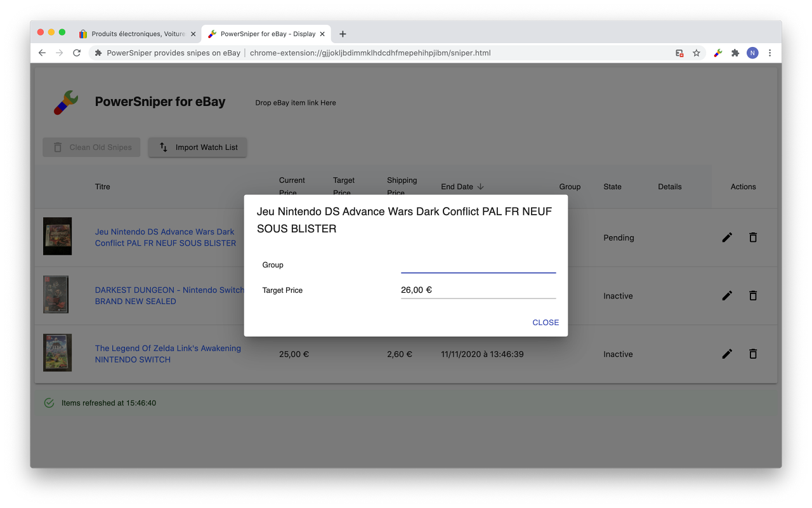The image size is (812, 508).
Task: Click the end date 11/11/2020 à 13:46:39
Action: [x=482, y=354]
